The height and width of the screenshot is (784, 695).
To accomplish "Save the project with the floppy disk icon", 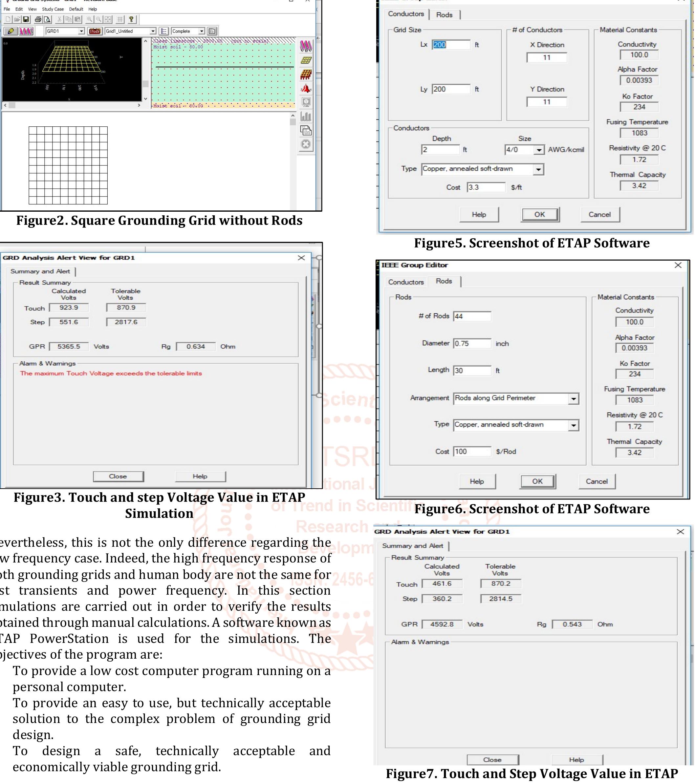I will point(26,20).
